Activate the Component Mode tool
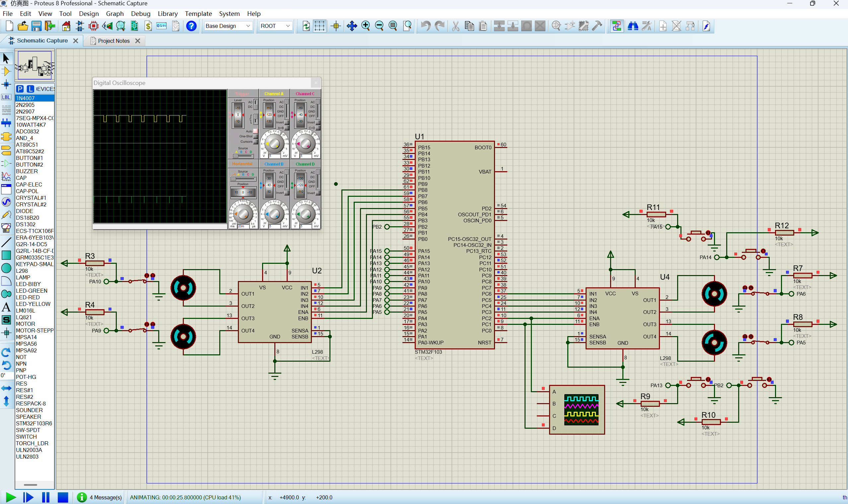This screenshot has width=848, height=504. click(x=6, y=71)
